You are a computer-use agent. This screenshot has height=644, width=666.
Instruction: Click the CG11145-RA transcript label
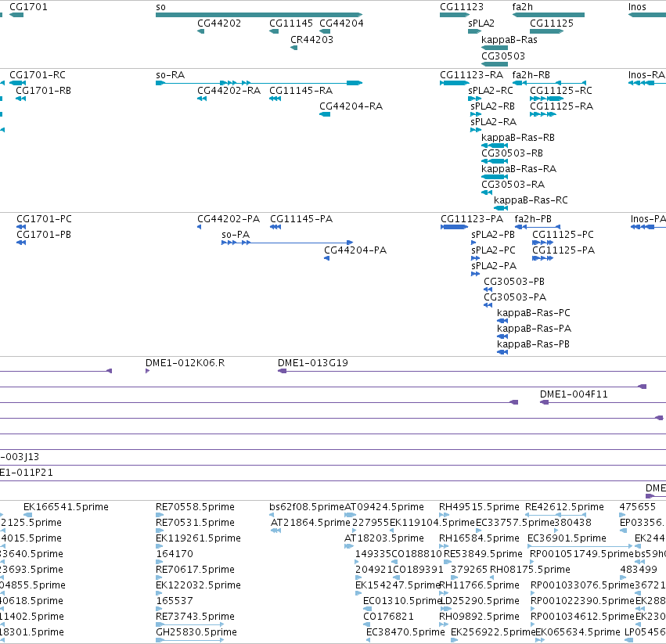(x=301, y=91)
